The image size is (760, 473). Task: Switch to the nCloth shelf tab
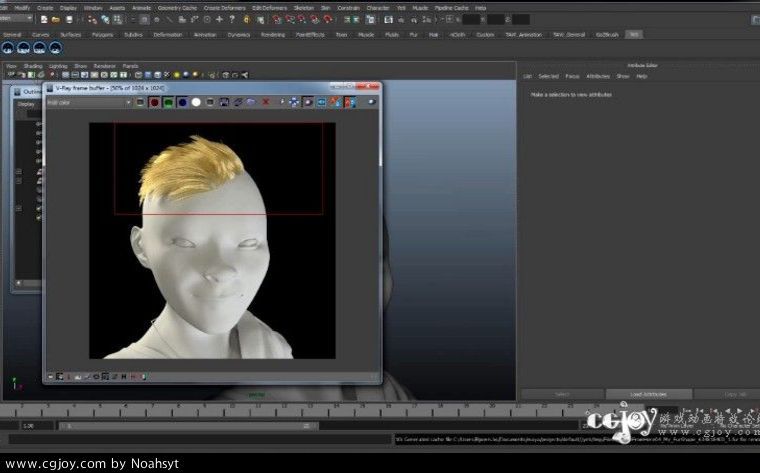(457, 34)
